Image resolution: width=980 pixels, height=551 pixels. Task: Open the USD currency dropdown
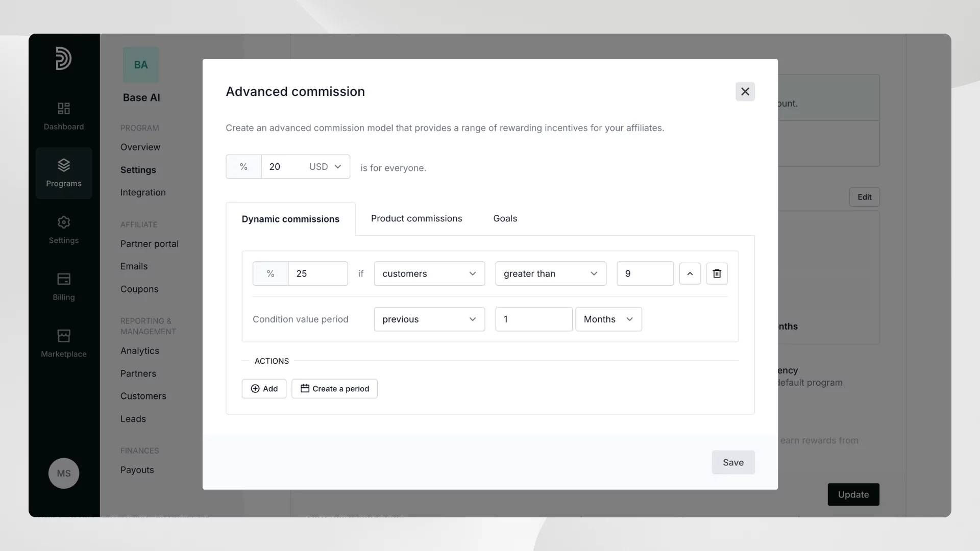click(x=325, y=167)
